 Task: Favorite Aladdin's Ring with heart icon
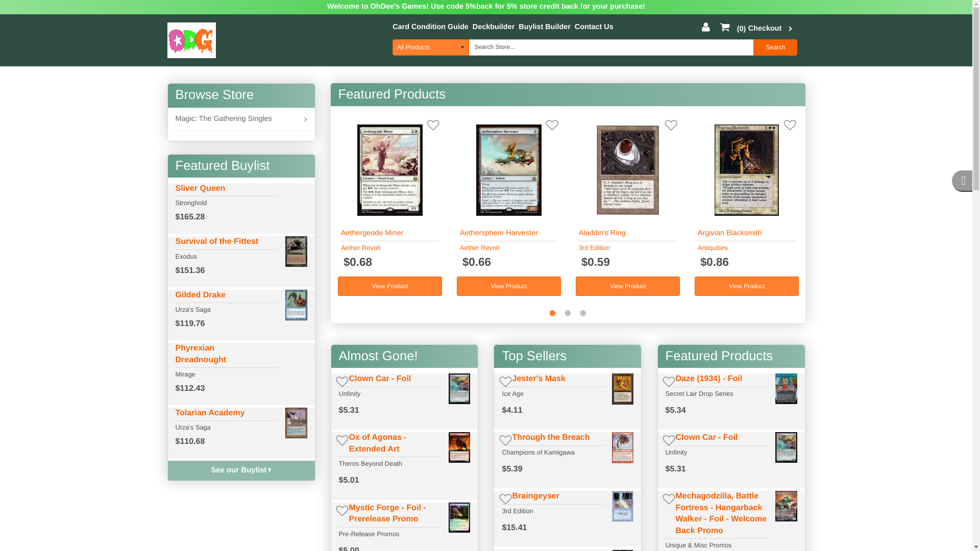pyautogui.click(x=671, y=125)
